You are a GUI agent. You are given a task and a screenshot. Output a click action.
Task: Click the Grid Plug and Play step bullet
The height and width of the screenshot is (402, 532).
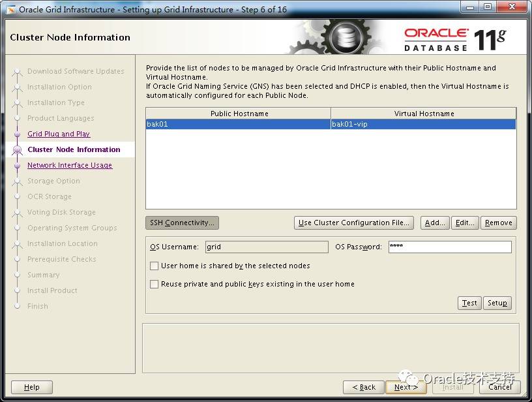click(x=18, y=134)
